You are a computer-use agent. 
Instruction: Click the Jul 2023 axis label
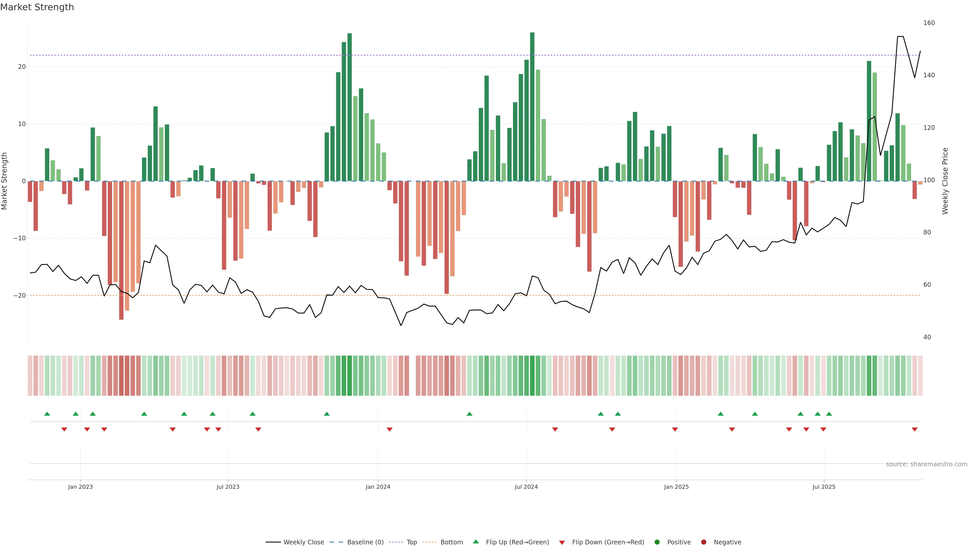pyautogui.click(x=228, y=487)
